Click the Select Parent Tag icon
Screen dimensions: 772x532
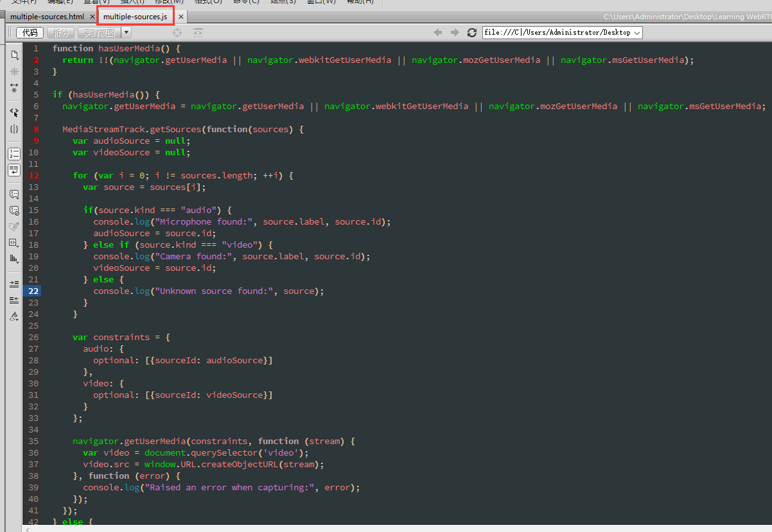pos(14,112)
